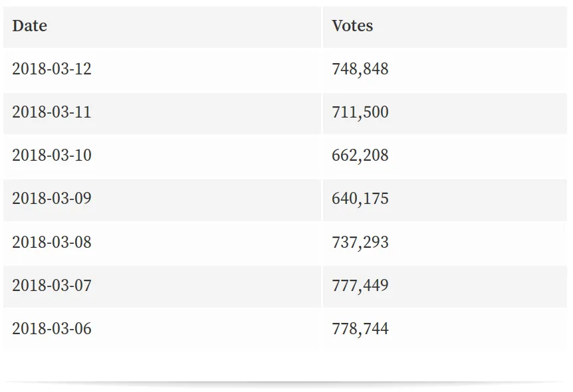Select the 711,500 votes cell

(360, 112)
